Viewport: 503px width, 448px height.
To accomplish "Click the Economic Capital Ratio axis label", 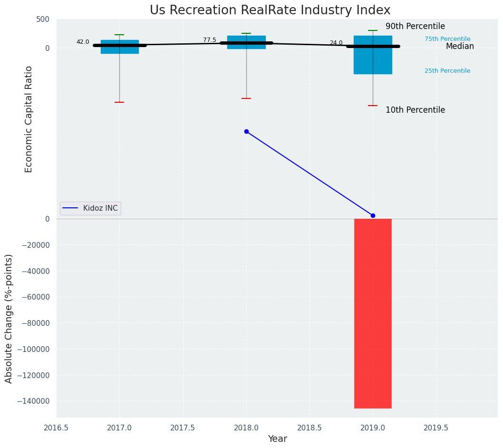I will (29, 119).
